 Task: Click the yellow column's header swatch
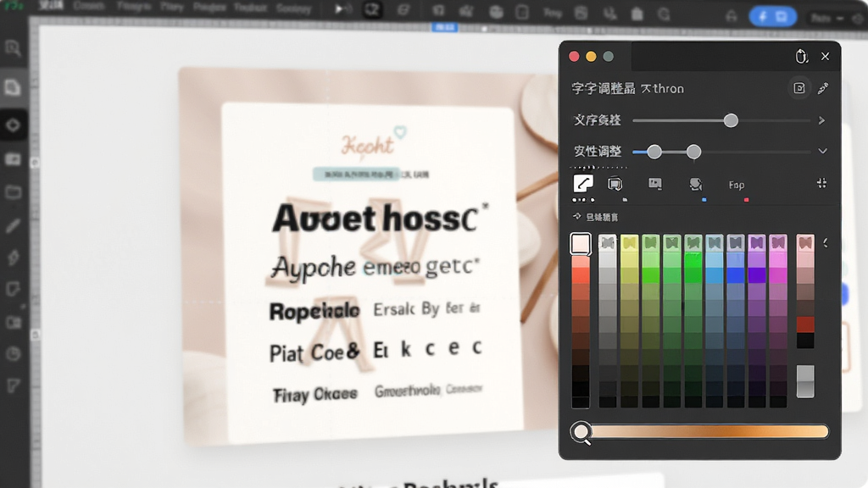(630, 242)
